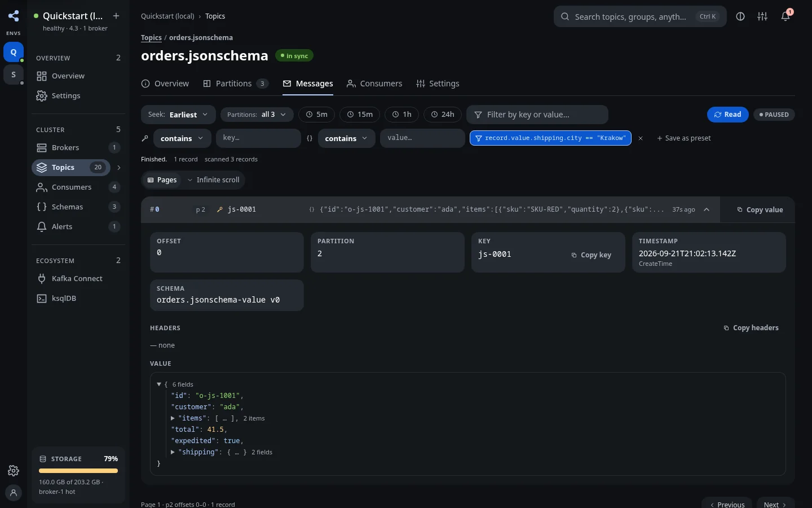The height and width of the screenshot is (508, 812).
Task: Select the Infinite scroll view mode
Action: coord(213,180)
